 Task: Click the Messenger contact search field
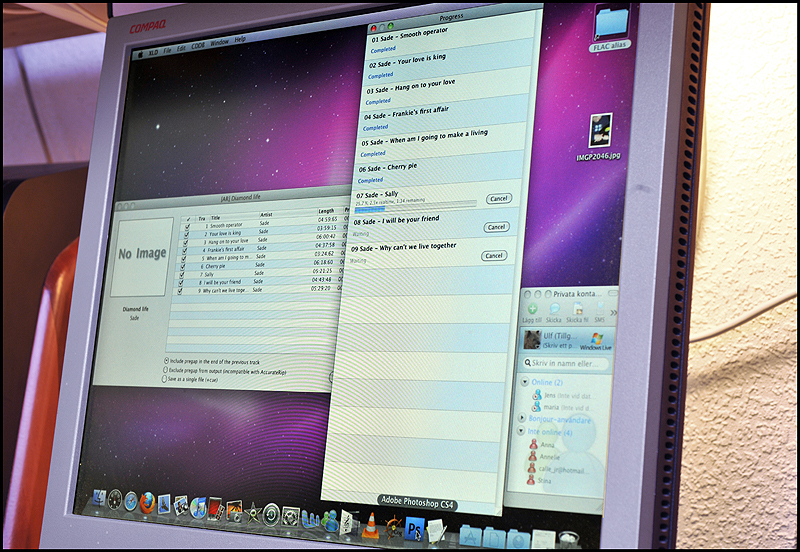click(565, 363)
